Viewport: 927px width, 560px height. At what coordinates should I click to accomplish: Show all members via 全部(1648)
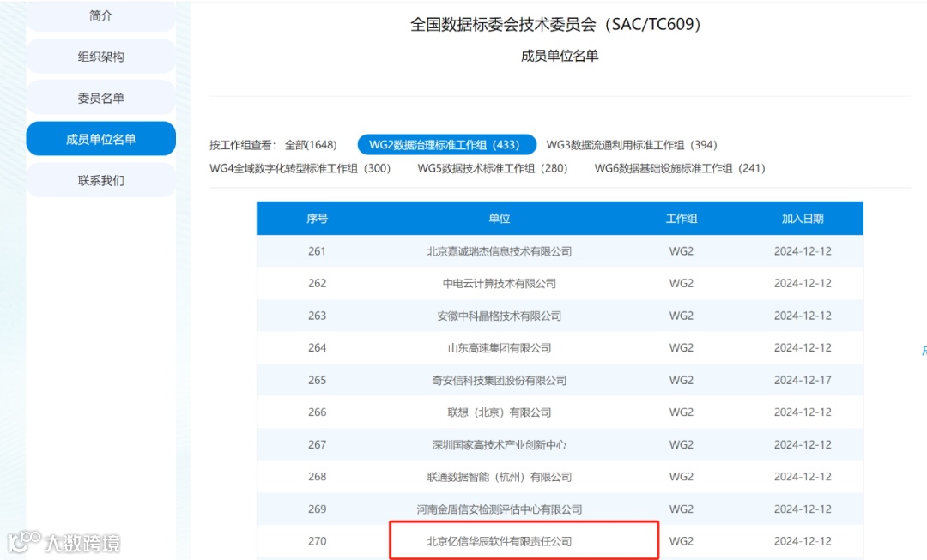pos(311,145)
